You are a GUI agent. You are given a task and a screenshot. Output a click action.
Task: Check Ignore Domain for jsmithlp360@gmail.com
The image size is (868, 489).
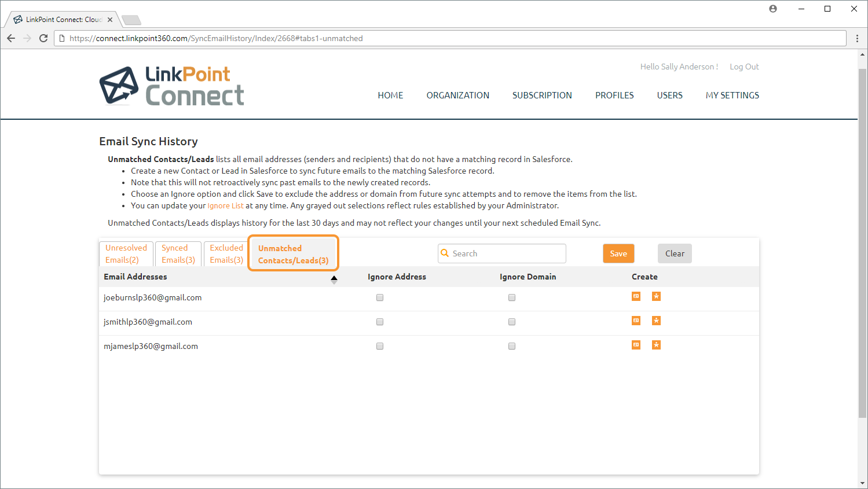click(512, 322)
